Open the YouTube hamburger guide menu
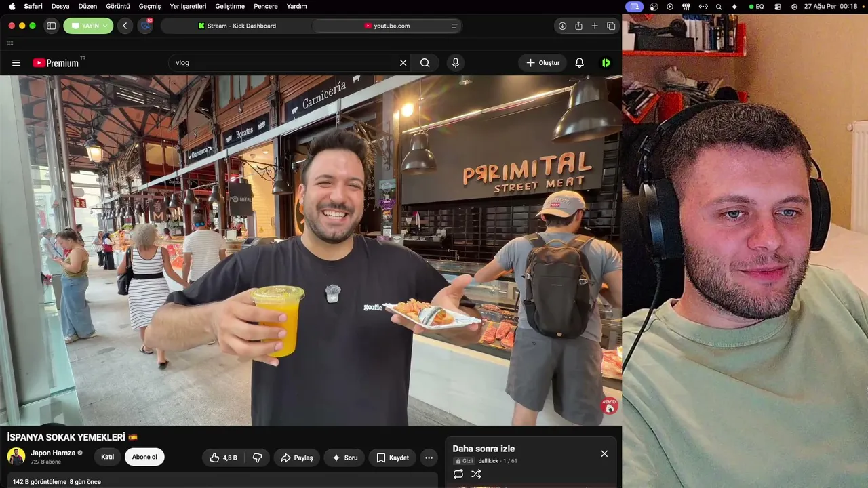 pos(16,63)
